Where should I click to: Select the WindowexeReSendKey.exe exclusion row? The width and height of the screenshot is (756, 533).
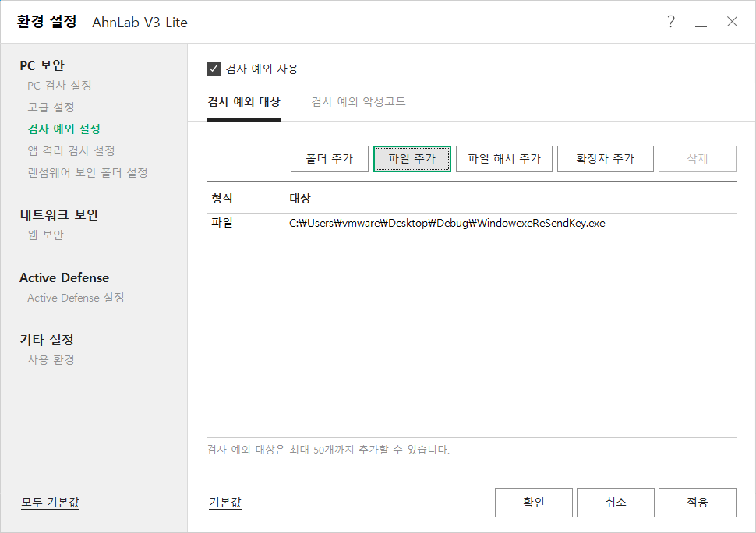pyautogui.click(x=471, y=223)
